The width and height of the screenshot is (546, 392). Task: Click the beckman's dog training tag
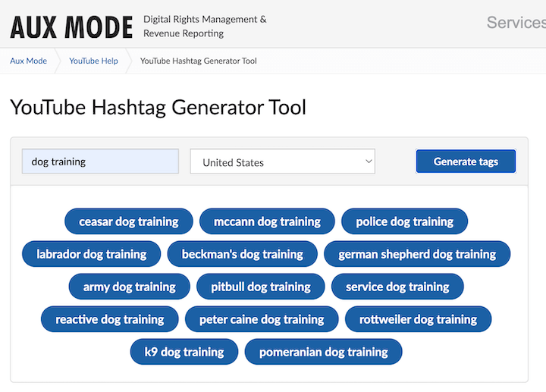click(x=242, y=254)
